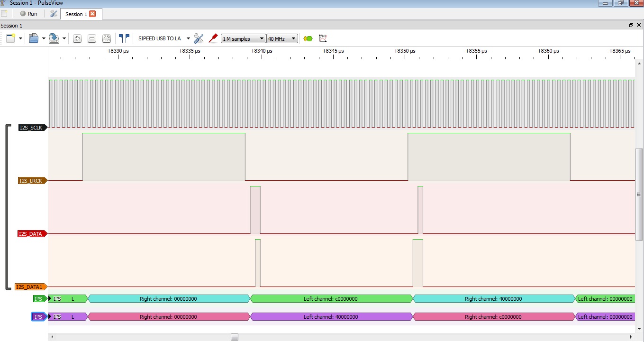Select the I2S_LRCK channel label
The height and width of the screenshot is (342, 644).
[32, 181]
